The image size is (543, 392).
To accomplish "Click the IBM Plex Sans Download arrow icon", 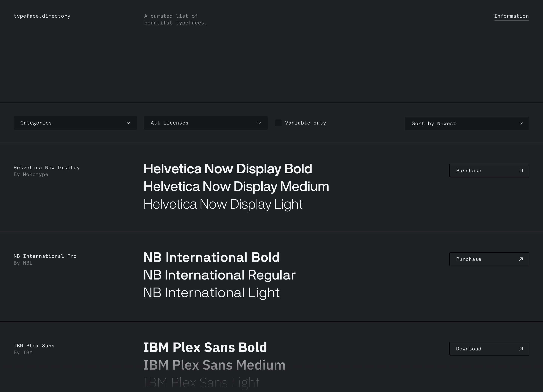I will coord(521,349).
